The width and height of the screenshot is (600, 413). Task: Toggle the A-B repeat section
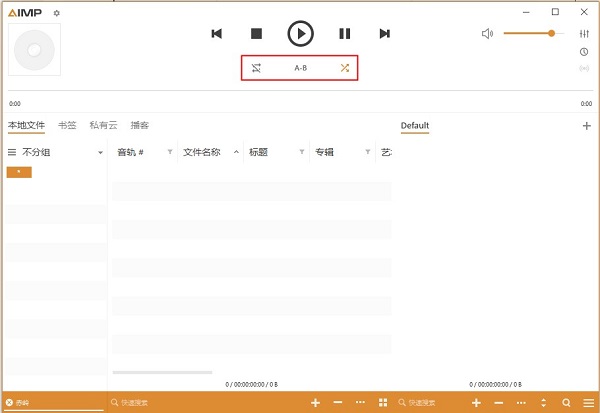300,68
